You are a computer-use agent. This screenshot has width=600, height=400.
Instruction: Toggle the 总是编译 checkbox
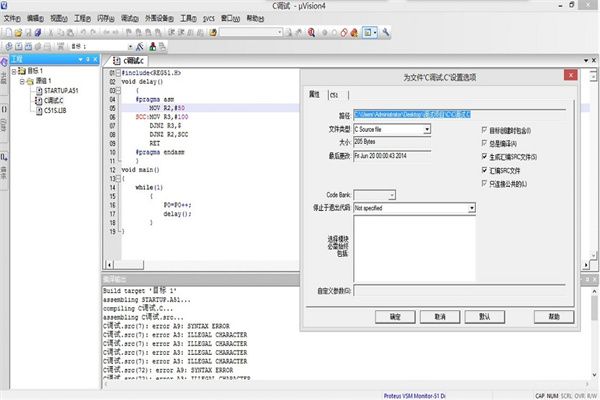pyautogui.click(x=484, y=143)
